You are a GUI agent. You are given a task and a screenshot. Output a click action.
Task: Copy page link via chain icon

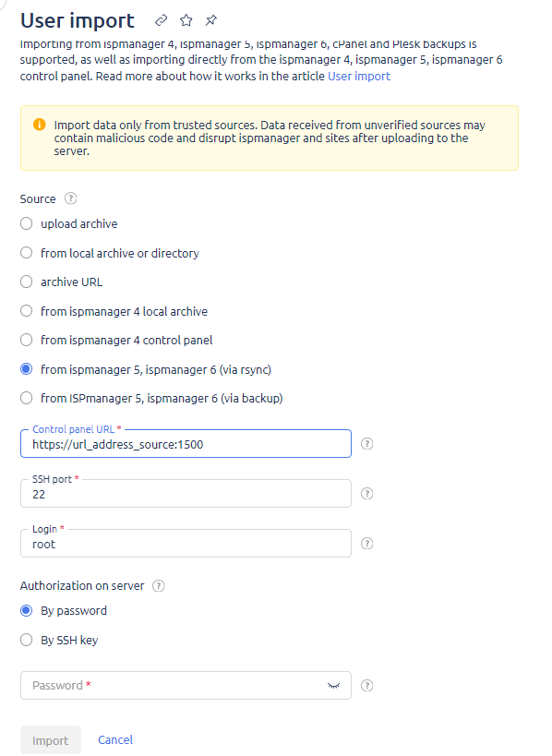(161, 20)
